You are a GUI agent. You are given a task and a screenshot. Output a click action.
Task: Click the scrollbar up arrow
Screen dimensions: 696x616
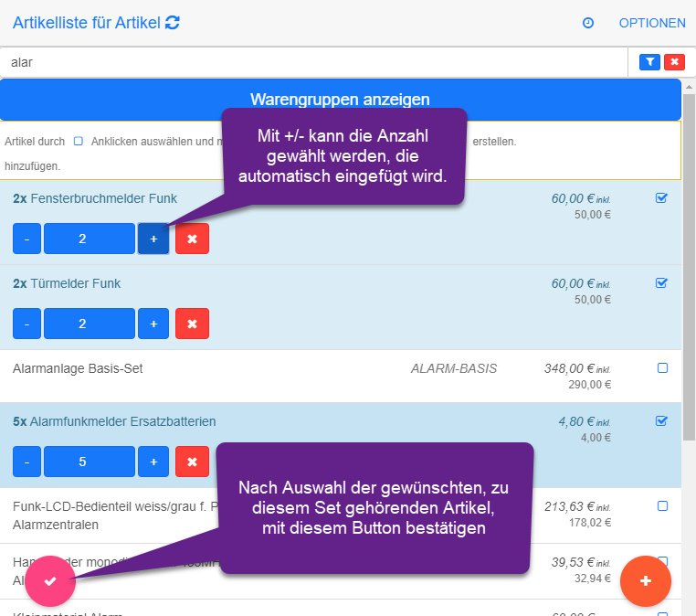(x=689, y=86)
